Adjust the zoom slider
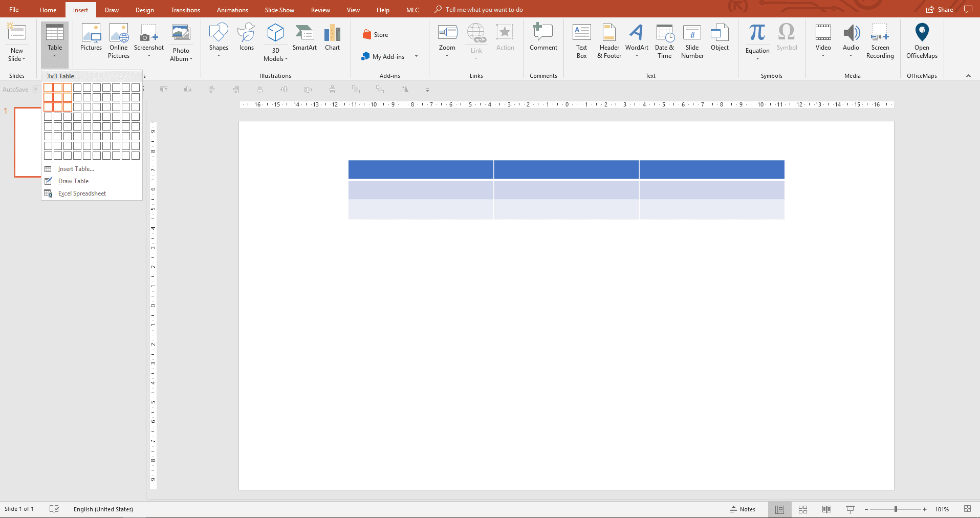 [896, 509]
